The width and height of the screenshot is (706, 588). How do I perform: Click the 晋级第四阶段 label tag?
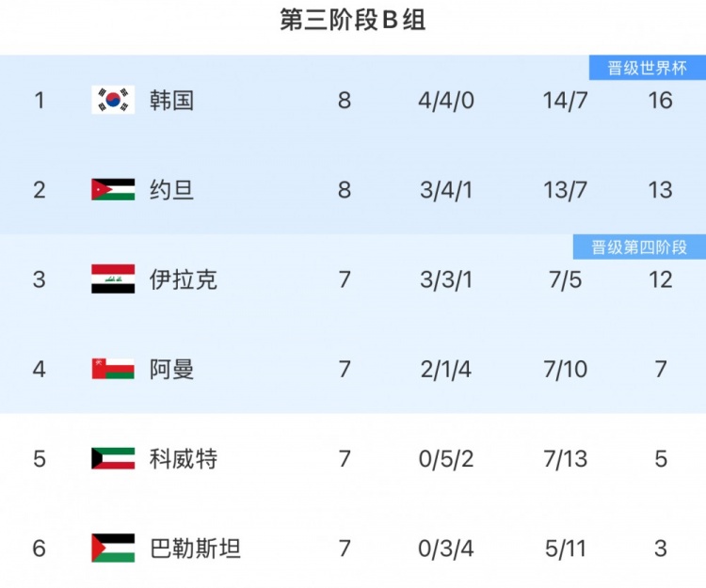click(x=639, y=247)
